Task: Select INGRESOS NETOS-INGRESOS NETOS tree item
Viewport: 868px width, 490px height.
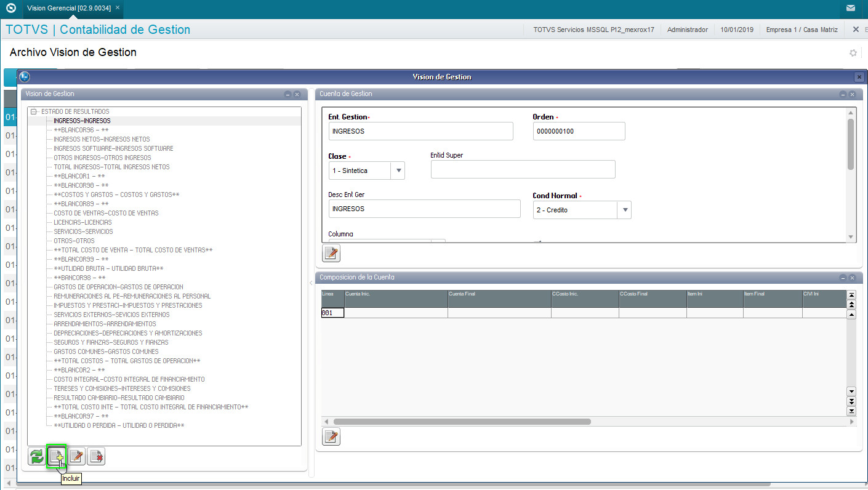Action: 102,139
